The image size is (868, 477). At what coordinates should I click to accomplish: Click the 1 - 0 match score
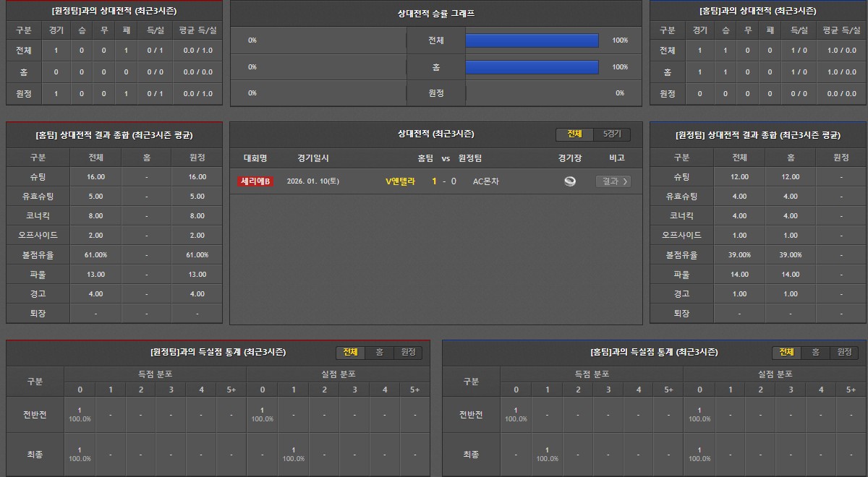[x=444, y=181]
